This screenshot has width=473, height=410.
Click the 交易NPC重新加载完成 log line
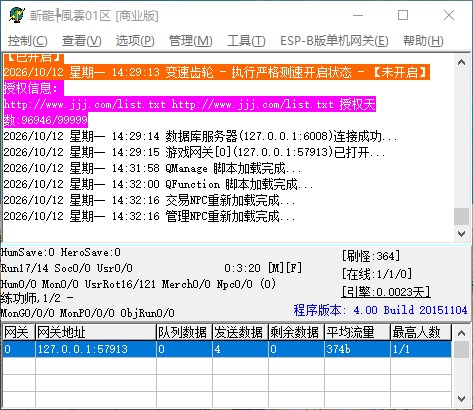coord(149,200)
